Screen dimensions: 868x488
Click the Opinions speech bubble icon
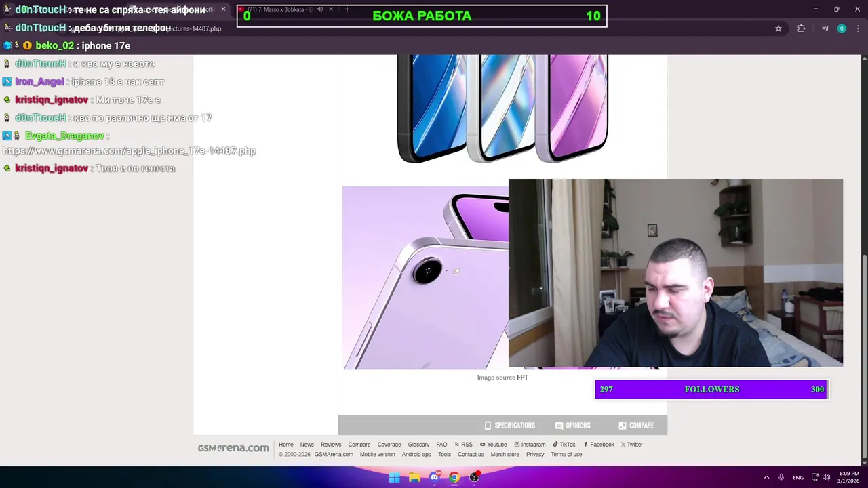click(x=559, y=425)
